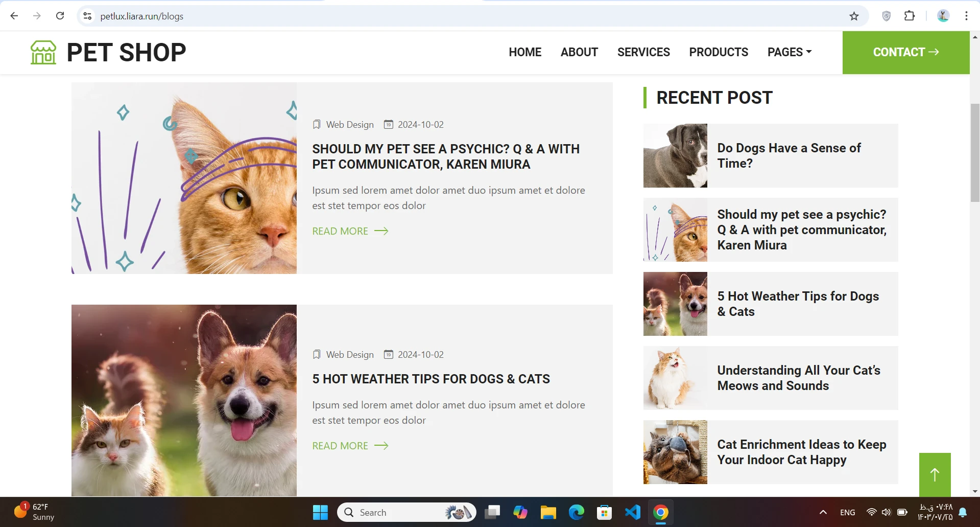This screenshot has width=980, height=527.
Task: Launch Microsoft Edge from the taskbar
Action: coord(576,512)
